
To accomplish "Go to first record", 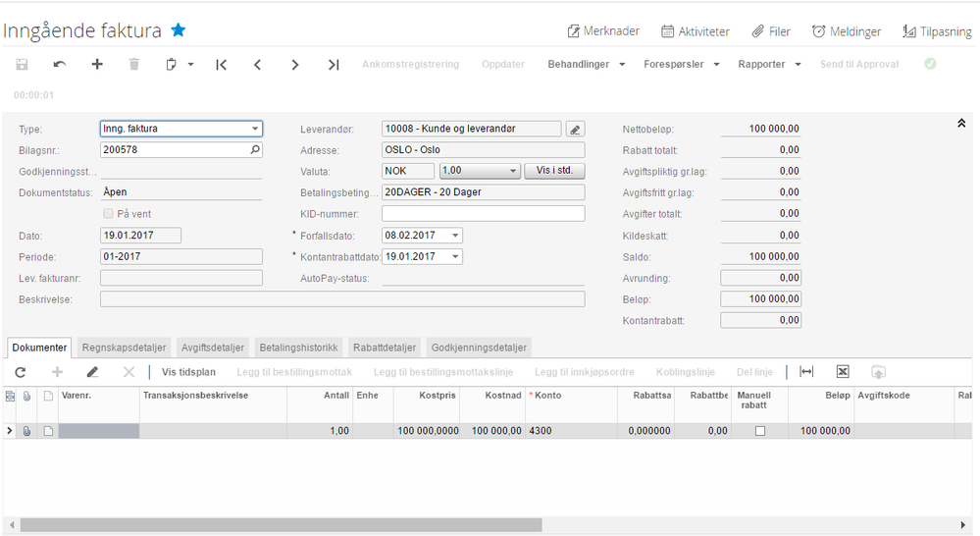I will click(222, 65).
